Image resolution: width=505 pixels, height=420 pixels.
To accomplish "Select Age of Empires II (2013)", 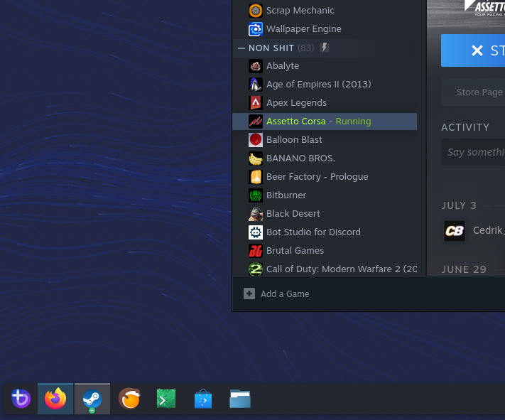I will click(325, 85).
